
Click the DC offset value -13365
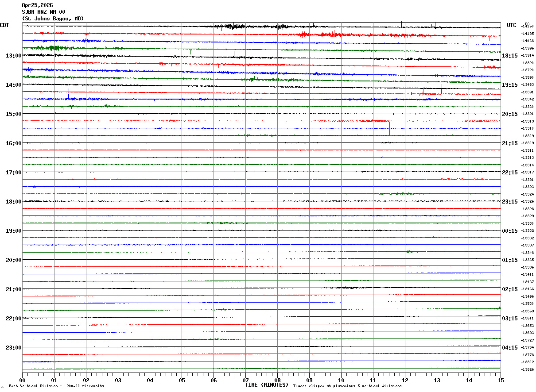click(527, 260)
